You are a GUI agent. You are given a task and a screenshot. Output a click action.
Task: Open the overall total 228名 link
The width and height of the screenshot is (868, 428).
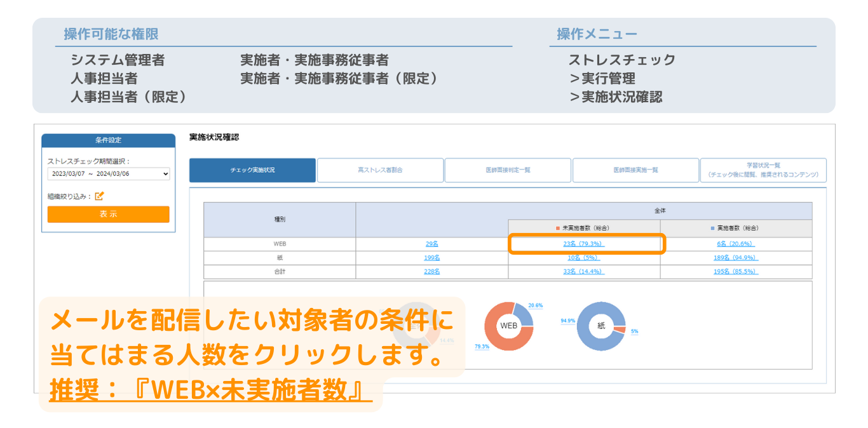pyautogui.click(x=432, y=272)
